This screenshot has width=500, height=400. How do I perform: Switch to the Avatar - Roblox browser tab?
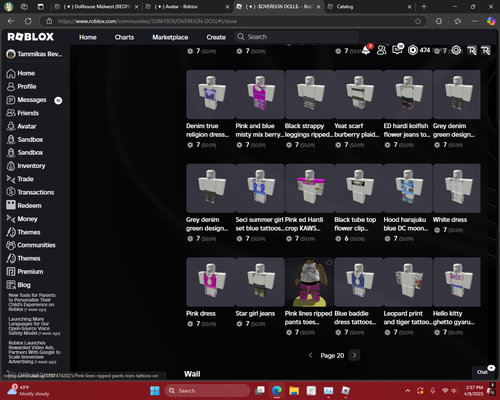[187, 7]
